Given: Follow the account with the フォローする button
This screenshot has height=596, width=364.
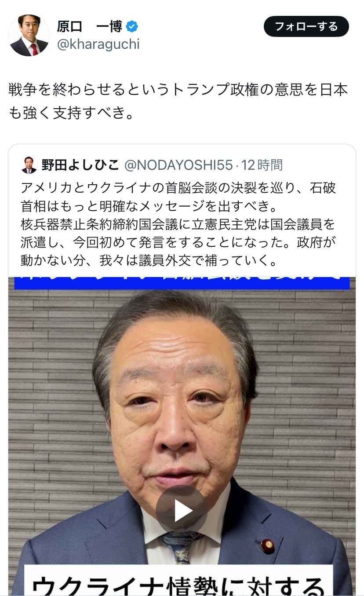Looking at the screenshot, I should click(x=306, y=26).
